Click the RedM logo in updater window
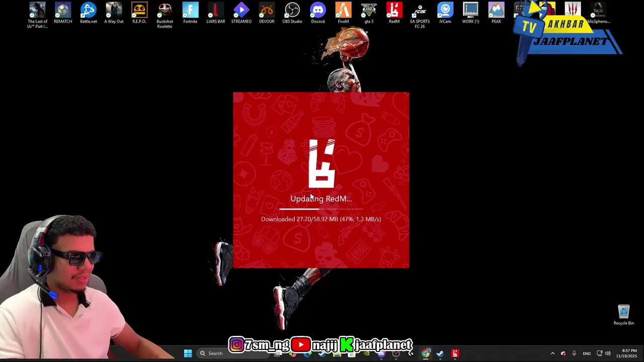Viewport: 644px width, 362px height. (322, 163)
